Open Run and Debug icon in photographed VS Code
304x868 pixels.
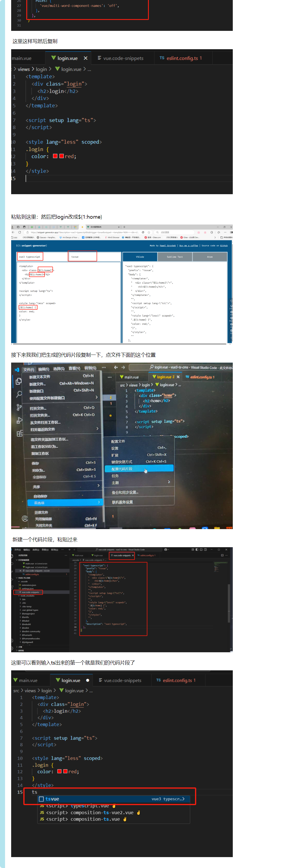pyautogui.click(x=19, y=420)
